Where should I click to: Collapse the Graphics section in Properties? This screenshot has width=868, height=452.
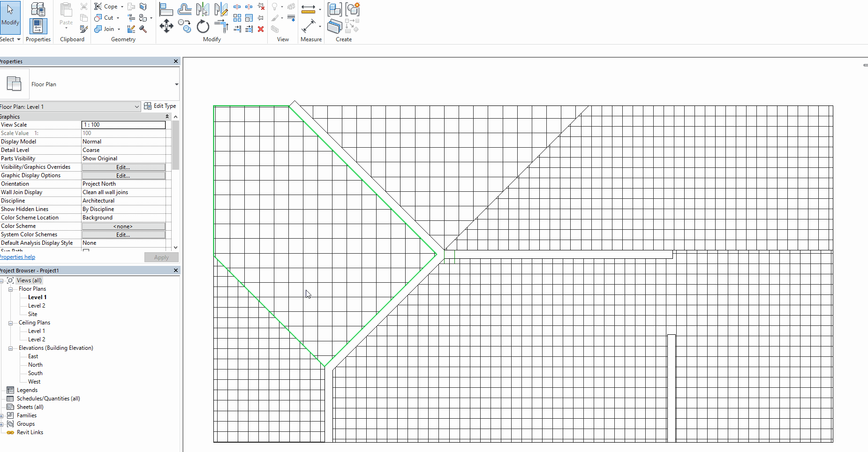[167, 116]
